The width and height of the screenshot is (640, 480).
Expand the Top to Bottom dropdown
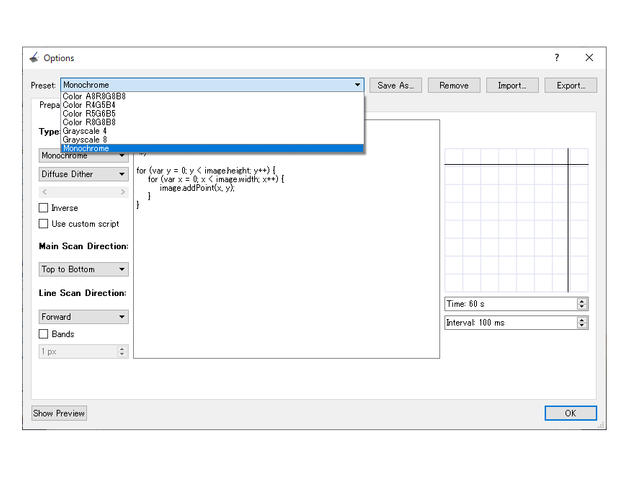pyautogui.click(x=83, y=269)
